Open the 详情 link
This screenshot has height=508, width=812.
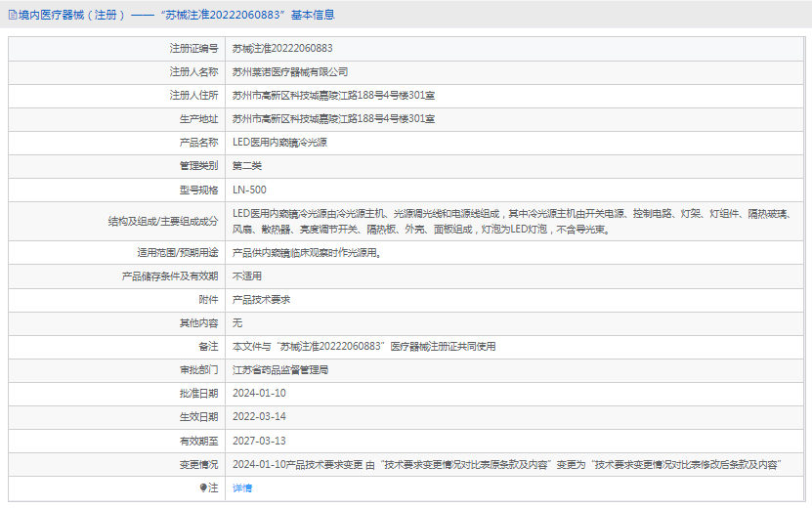(x=241, y=487)
